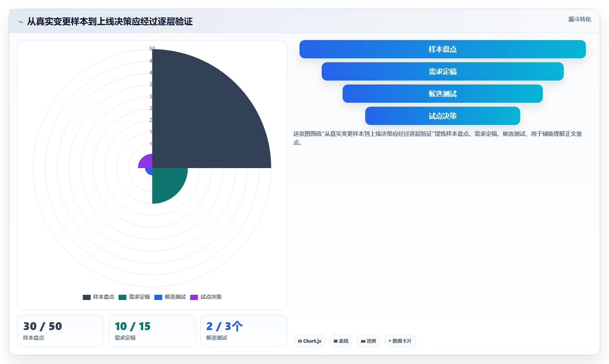Screen dimensions: 609x364
Task: Toggle 样本盘点 legend color swatch
Action: click(87, 297)
